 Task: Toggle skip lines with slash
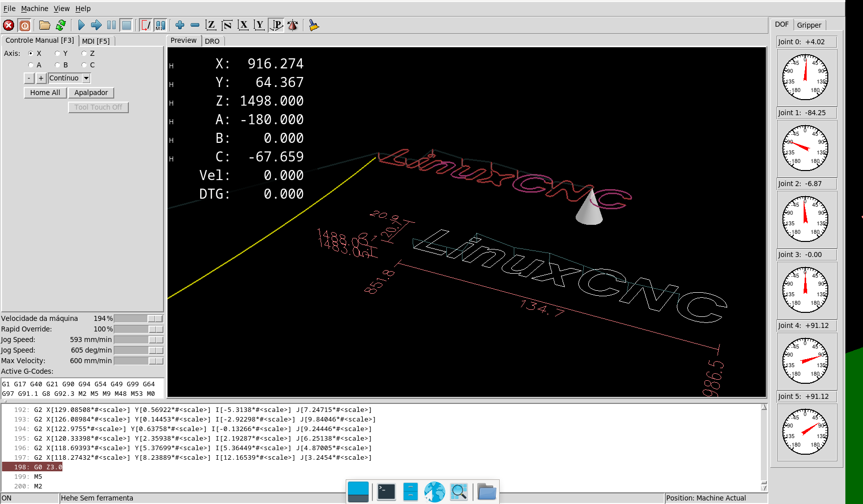(145, 25)
